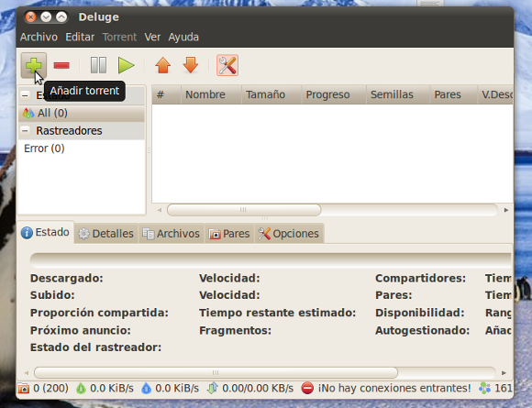The image size is (532, 408).
Task: Select the Error (0) tracker filter
Action: tap(82, 149)
